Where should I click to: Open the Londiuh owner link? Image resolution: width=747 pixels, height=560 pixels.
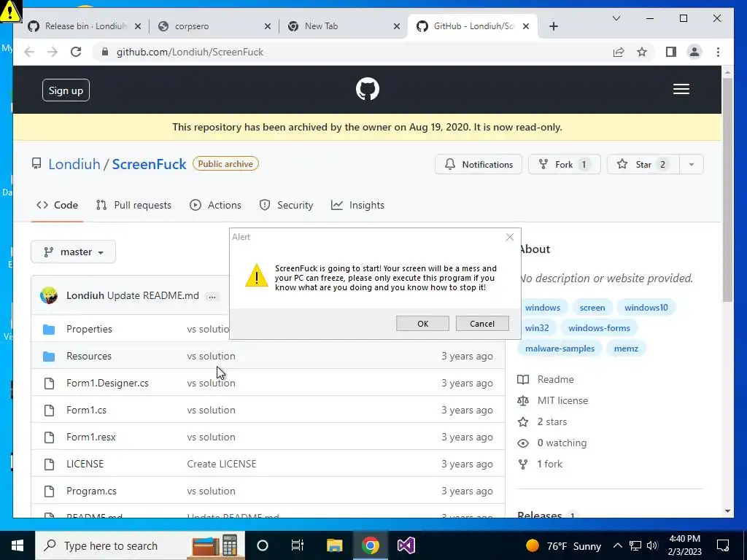(74, 164)
